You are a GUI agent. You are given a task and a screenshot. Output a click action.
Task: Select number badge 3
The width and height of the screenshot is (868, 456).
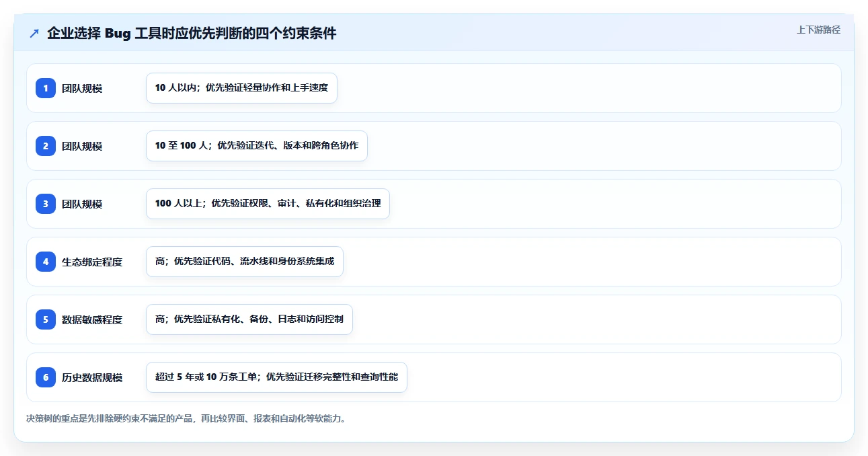(46, 204)
